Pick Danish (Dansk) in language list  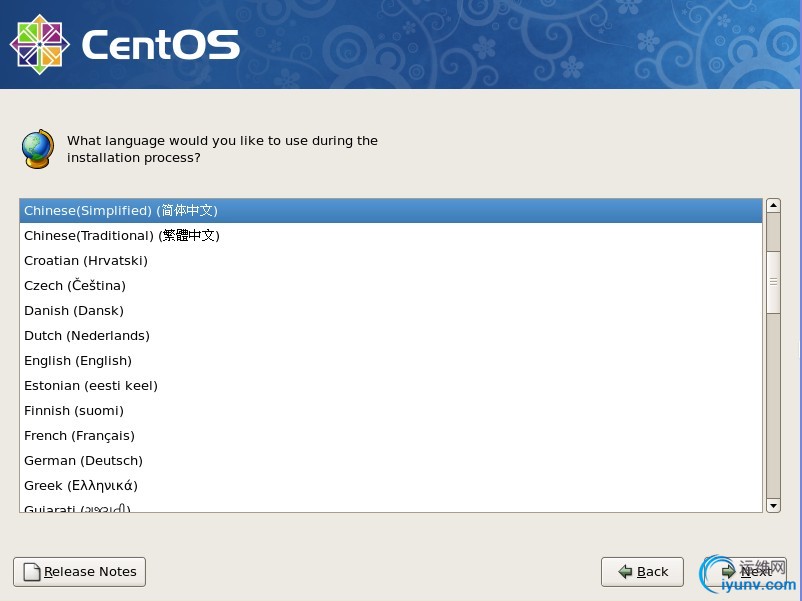pyautogui.click(x=391, y=310)
